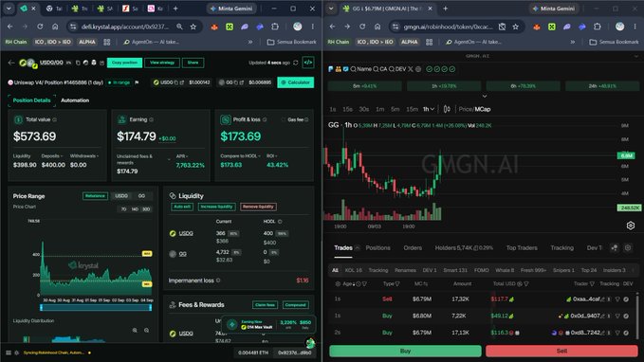The height and width of the screenshot is (362, 644).
Task: Click Earning info icon
Action: 152,119
